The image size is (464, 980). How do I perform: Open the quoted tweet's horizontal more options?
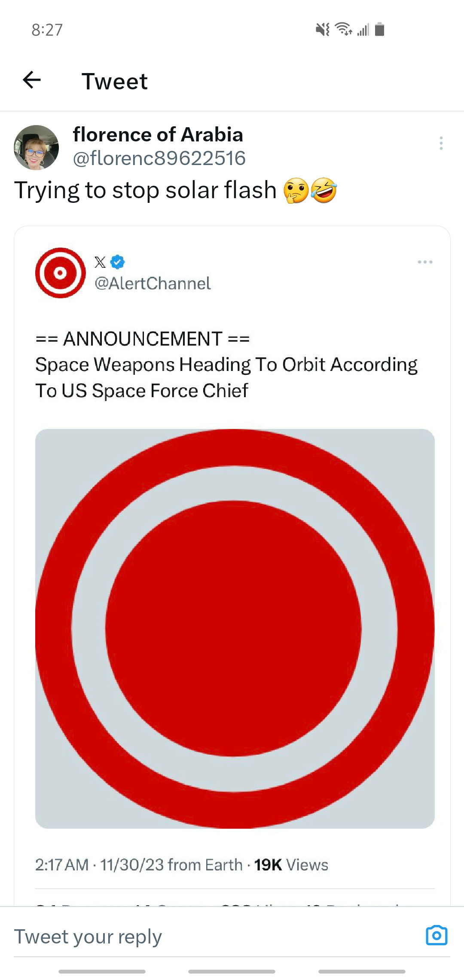pyautogui.click(x=425, y=262)
